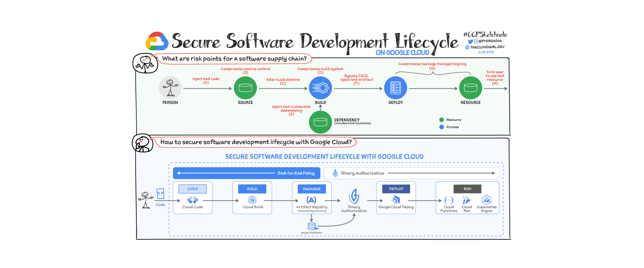This screenshot has width=644, height=268.
Task: Select the green SOURCE database icon
Action: 245,88
